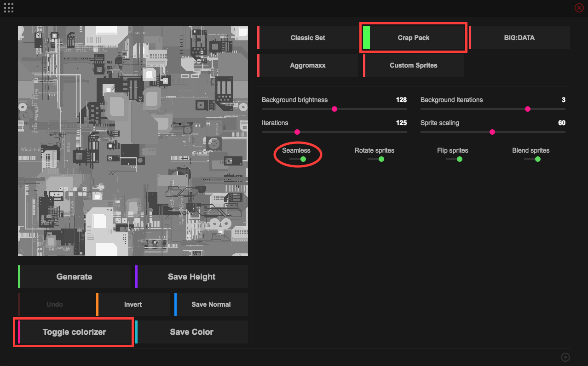Open the Custom Sprites option
This screenshot has height=366, width=588.
414,65
